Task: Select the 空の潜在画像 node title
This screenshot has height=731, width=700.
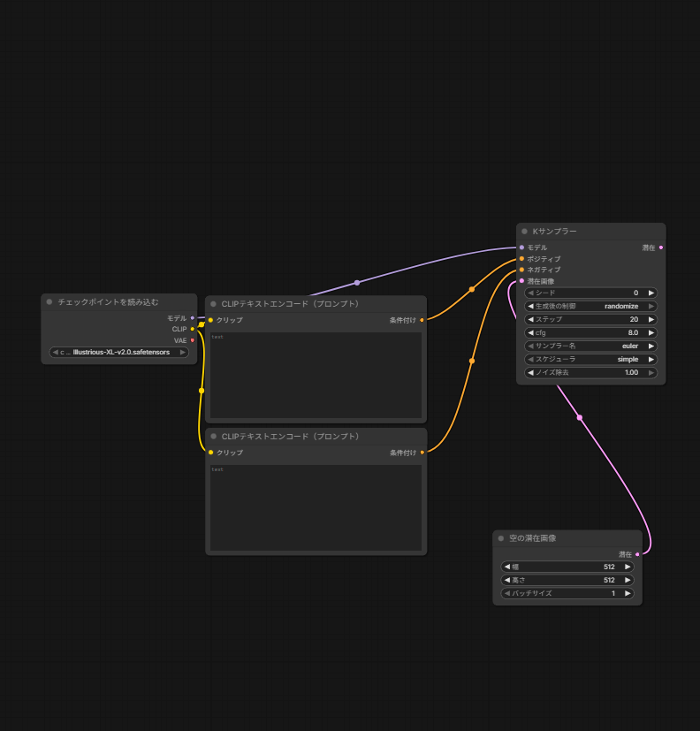Action: pos(533,538)
